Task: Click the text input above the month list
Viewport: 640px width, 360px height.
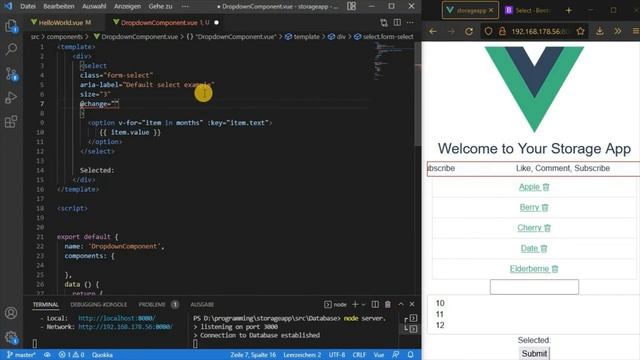Action: coord(534,287)
